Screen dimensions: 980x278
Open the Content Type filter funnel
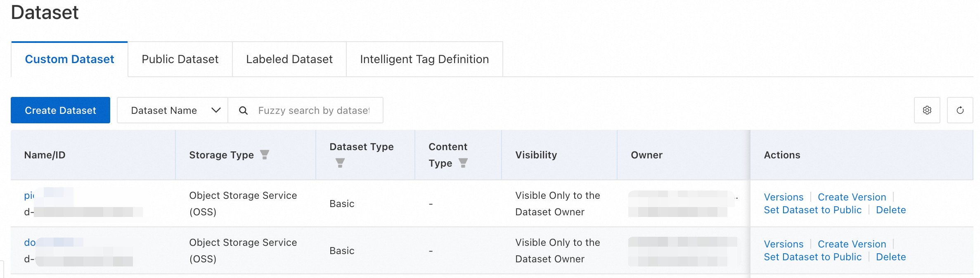tap(463, 163)
